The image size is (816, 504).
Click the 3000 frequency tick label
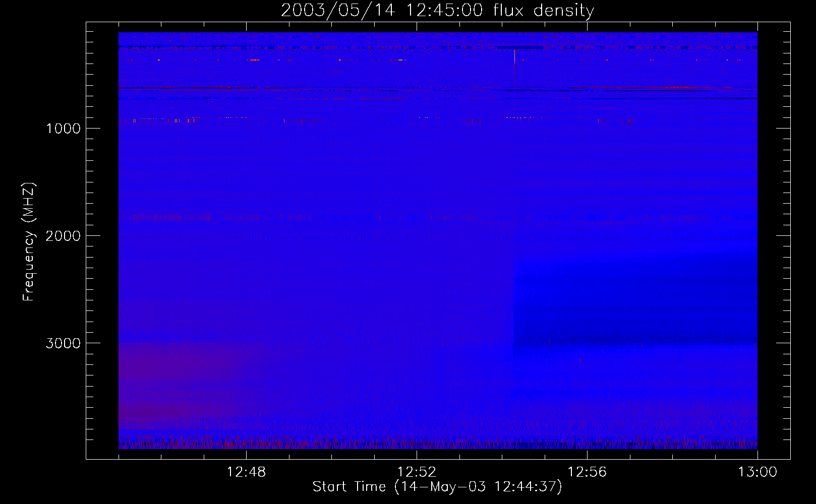pyautogui.click(x=63, y=343)
